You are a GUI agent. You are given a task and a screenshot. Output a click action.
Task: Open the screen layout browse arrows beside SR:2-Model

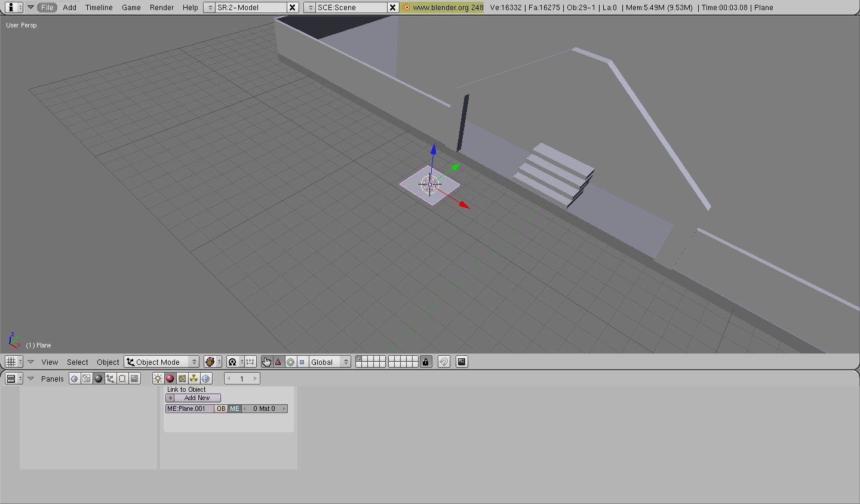tap(210, 7)
